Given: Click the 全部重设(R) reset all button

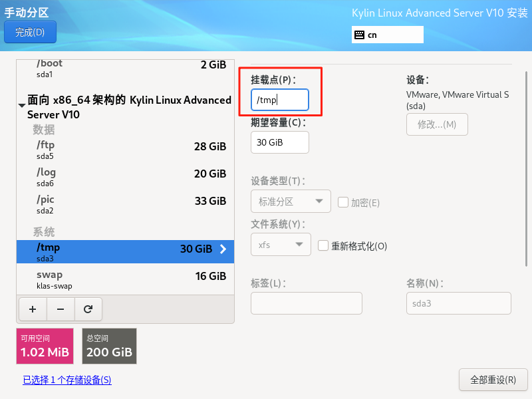Looking at the screenshot, I should pos(493,380).
